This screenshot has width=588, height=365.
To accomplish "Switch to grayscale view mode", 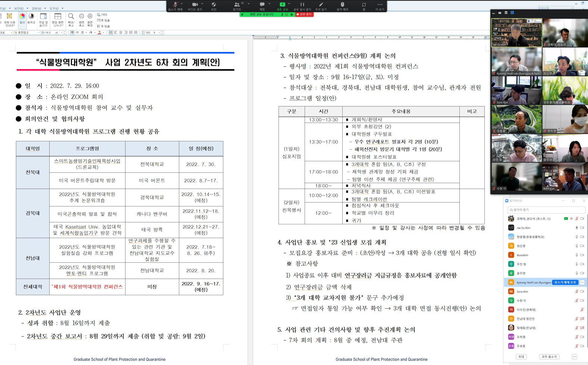I will [31, 19].
